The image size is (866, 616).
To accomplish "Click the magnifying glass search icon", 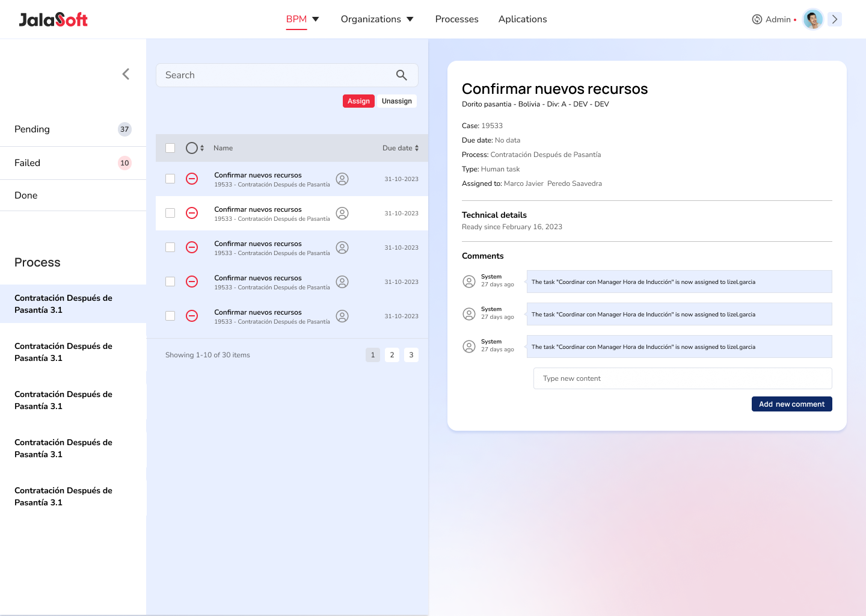I will (402, 75).
